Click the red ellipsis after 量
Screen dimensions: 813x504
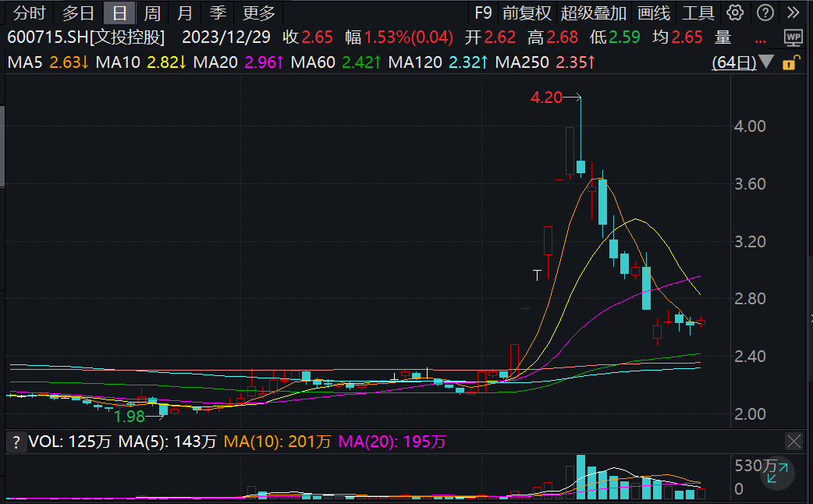[x=760, y=41]
